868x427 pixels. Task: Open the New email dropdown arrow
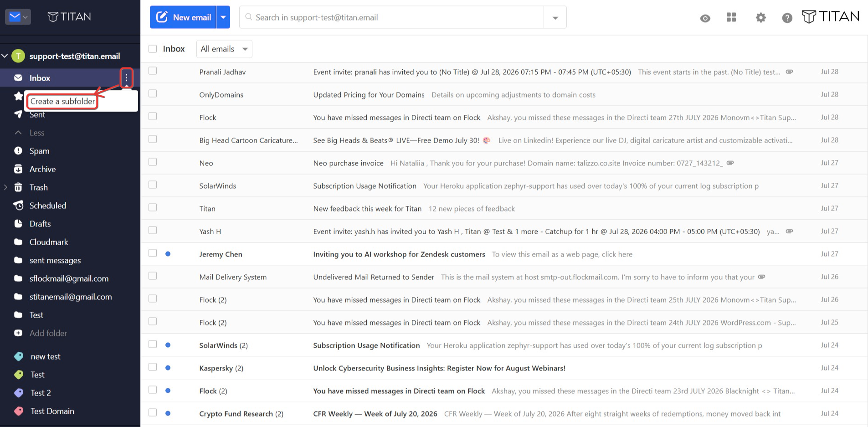pyautogui.click(x=223, y=17)
